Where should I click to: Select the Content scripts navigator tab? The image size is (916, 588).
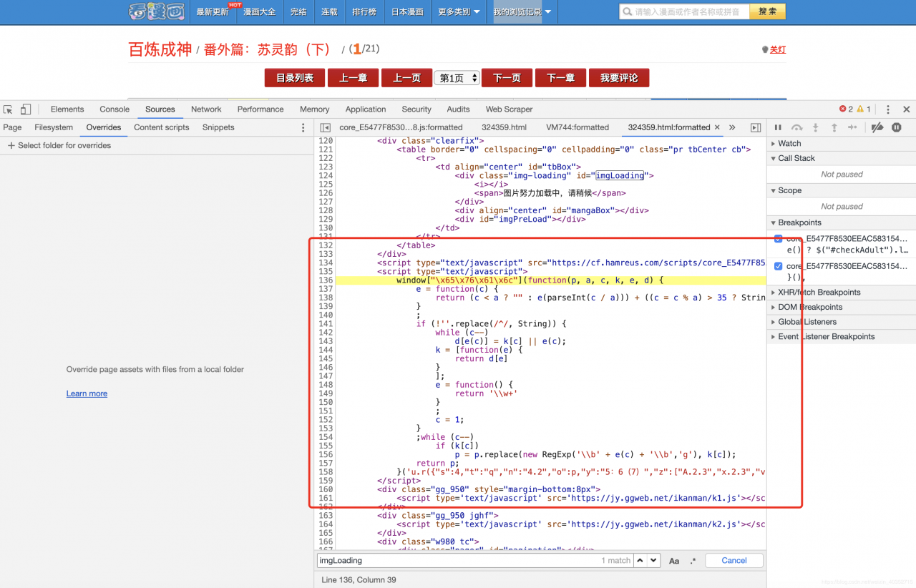162,127
